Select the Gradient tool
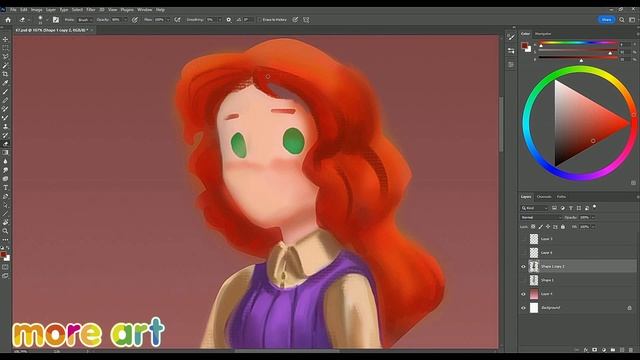 click(5, 153)
